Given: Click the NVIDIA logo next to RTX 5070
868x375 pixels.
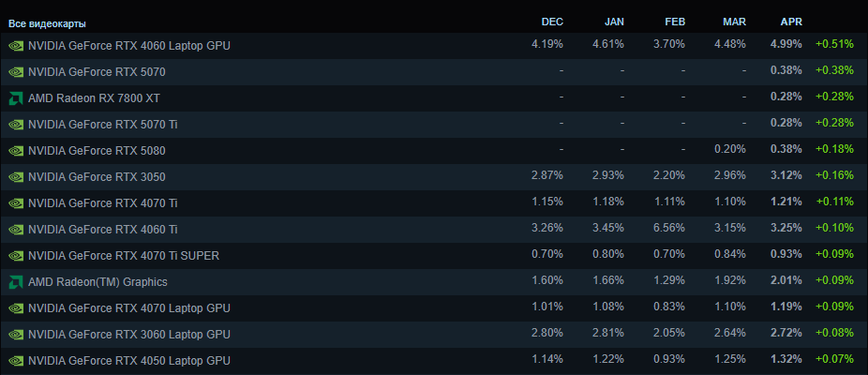Looking at the screenshot, I should click(x=16, y=71).
